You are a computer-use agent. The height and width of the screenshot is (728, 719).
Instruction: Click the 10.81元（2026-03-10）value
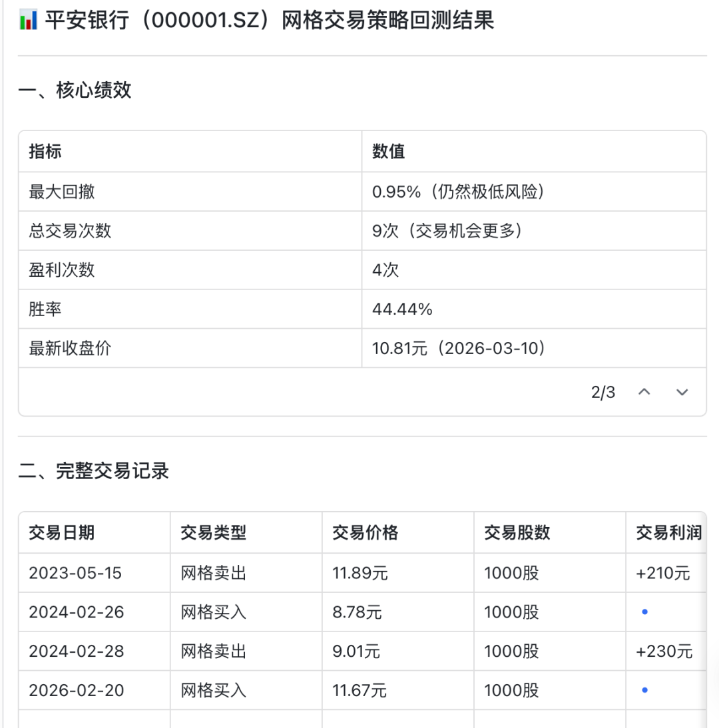(x=459, y=348)
